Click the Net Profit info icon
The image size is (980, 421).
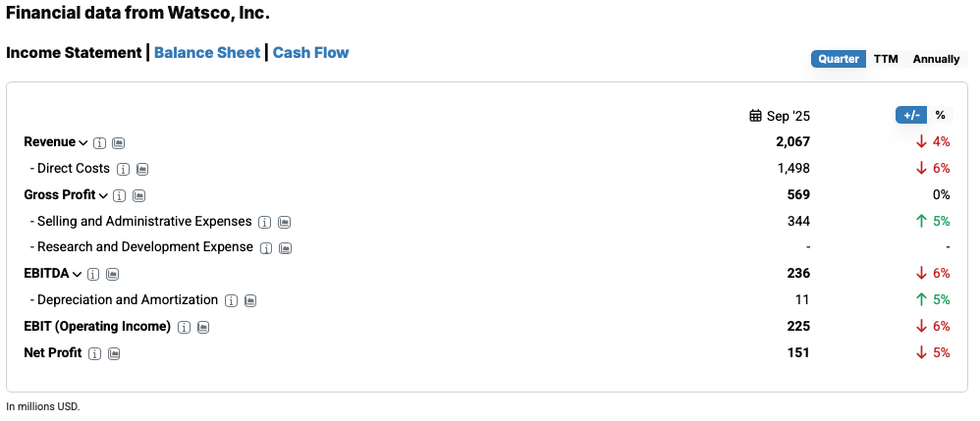click(95, 353)
